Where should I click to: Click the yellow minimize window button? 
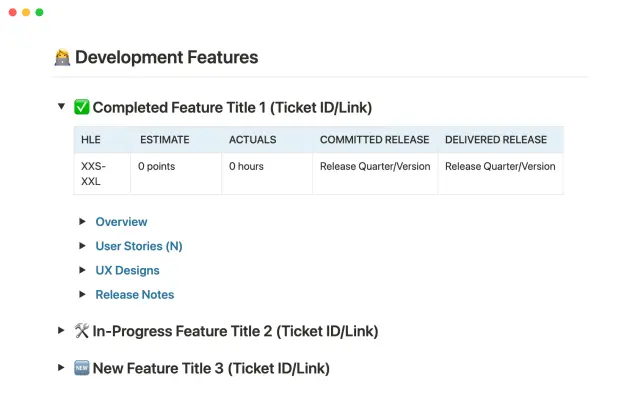tap(26, 12)
